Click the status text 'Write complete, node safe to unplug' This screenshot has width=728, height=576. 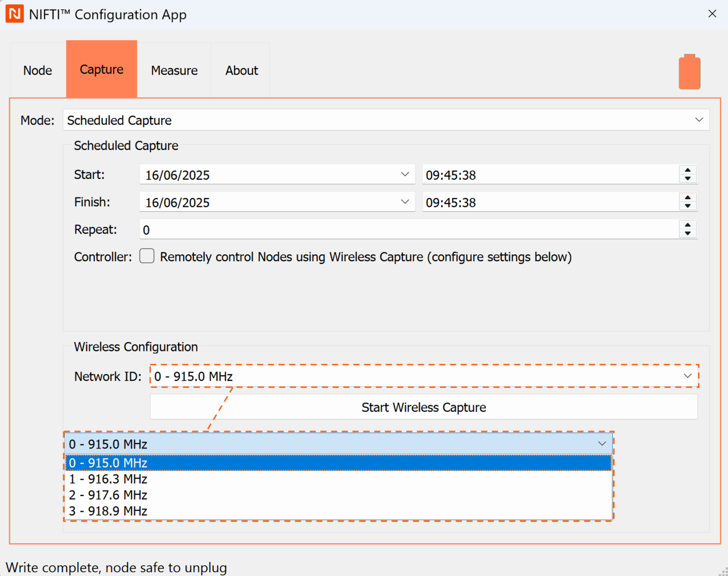click(x=116, y=567)
